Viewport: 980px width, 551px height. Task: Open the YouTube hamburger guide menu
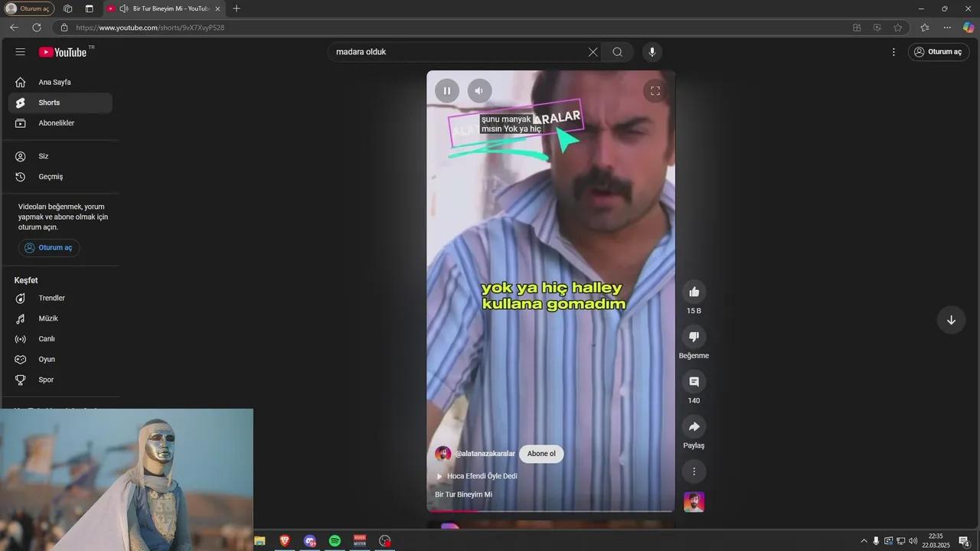point(21,52)
